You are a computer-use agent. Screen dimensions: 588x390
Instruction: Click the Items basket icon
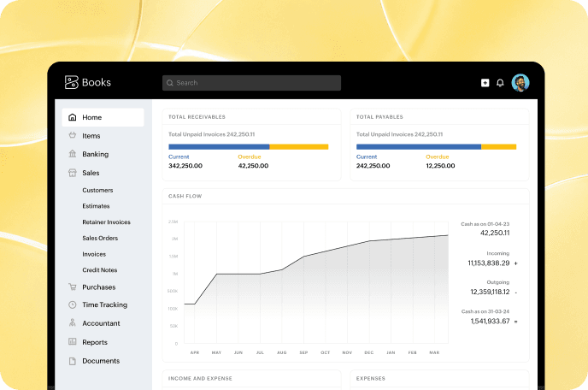click(x=73, y=135)
